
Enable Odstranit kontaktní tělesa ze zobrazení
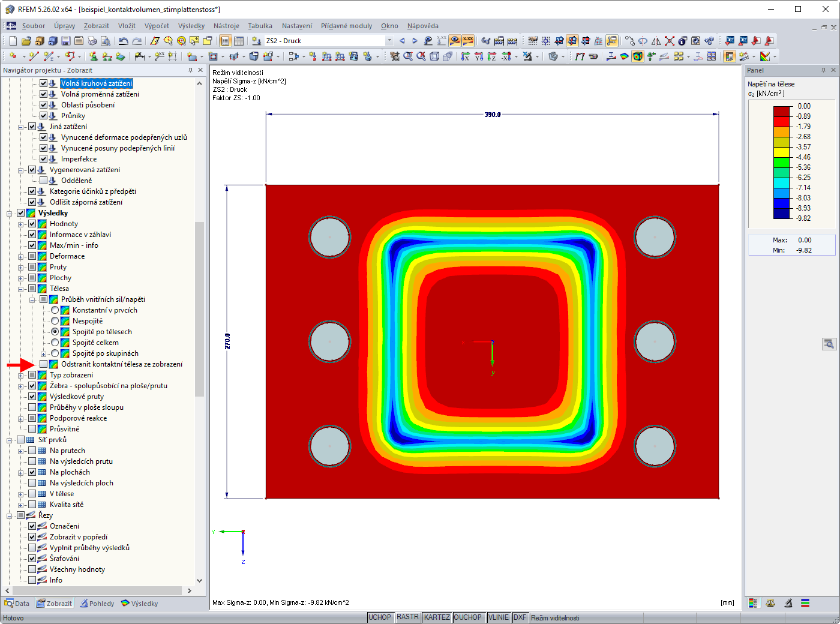[x=44, y=364]
